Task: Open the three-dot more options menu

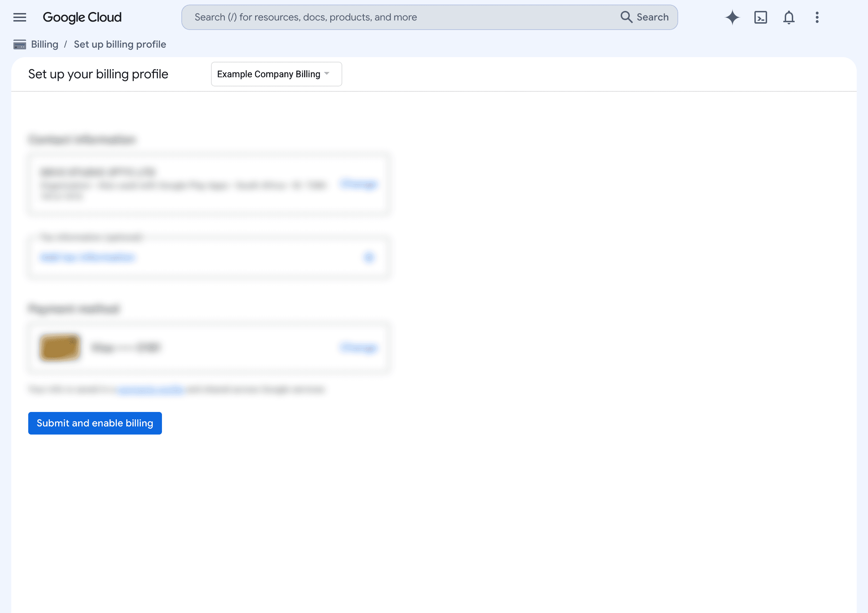Action: pos(817,17)
